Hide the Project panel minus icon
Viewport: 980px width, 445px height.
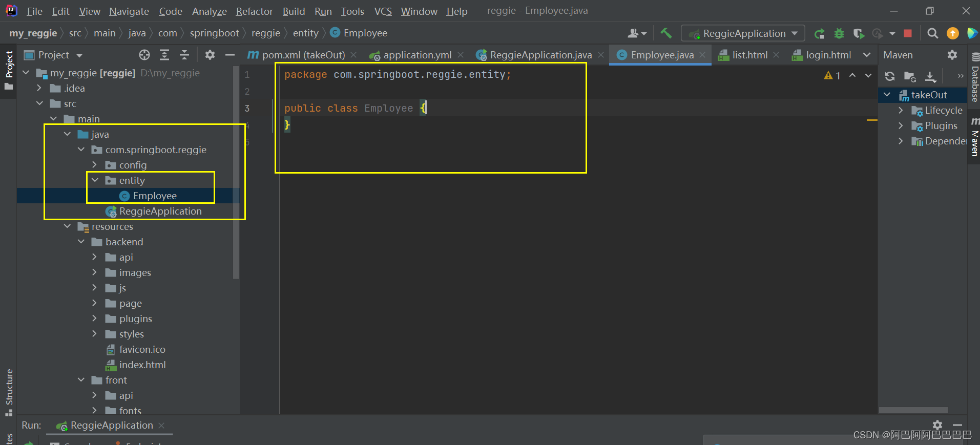click(230, 55)
